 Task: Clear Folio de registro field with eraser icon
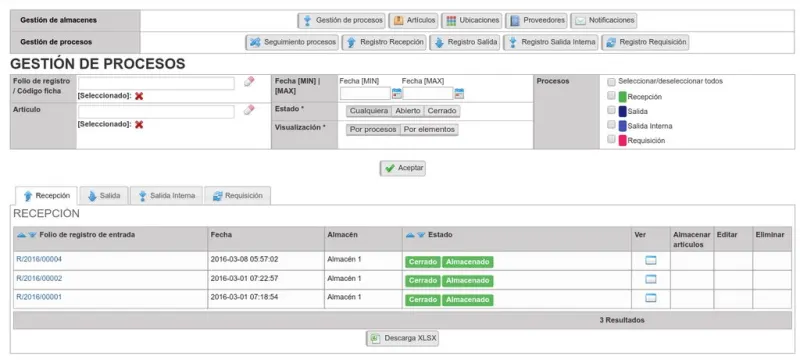click(x=248, y=82)
